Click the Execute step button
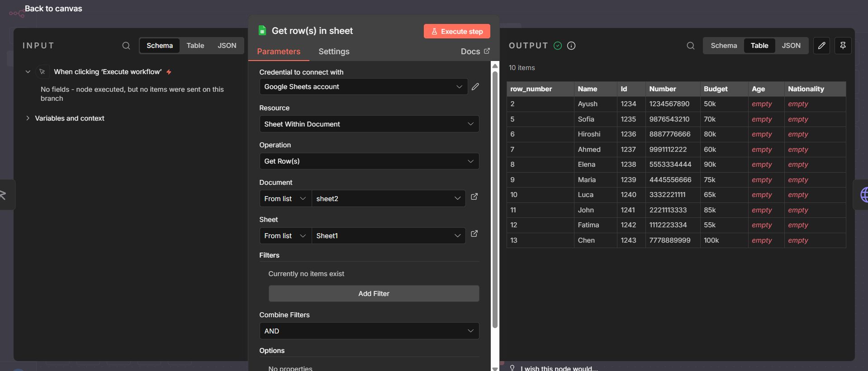Screen dimensions: 868x371 point(457,31)
